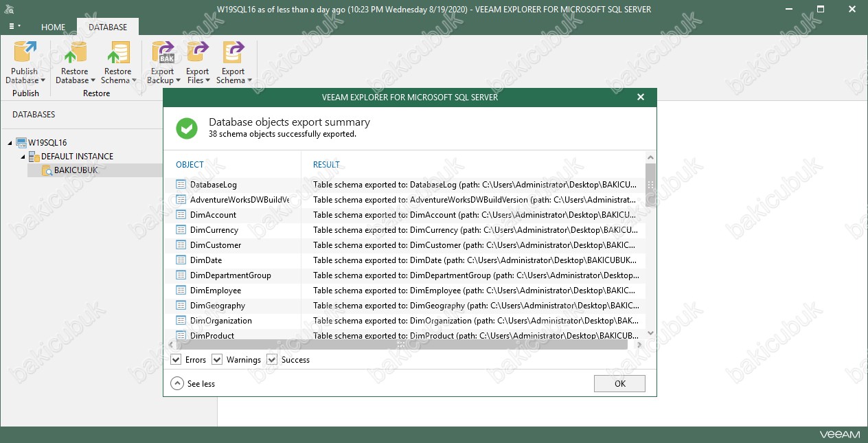The image size is (868, 443).
Task: Confirm the summary with OK
Action: (619, 383)
